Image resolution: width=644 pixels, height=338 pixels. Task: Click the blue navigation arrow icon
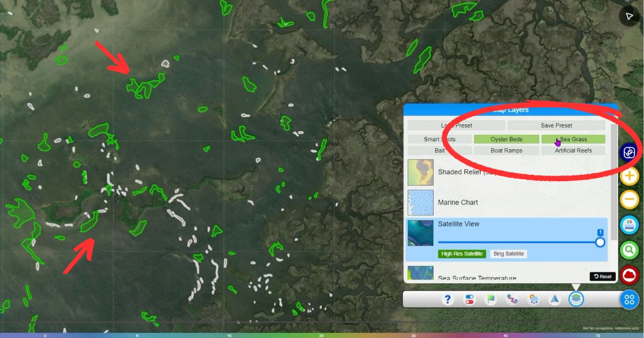point(554,299)
